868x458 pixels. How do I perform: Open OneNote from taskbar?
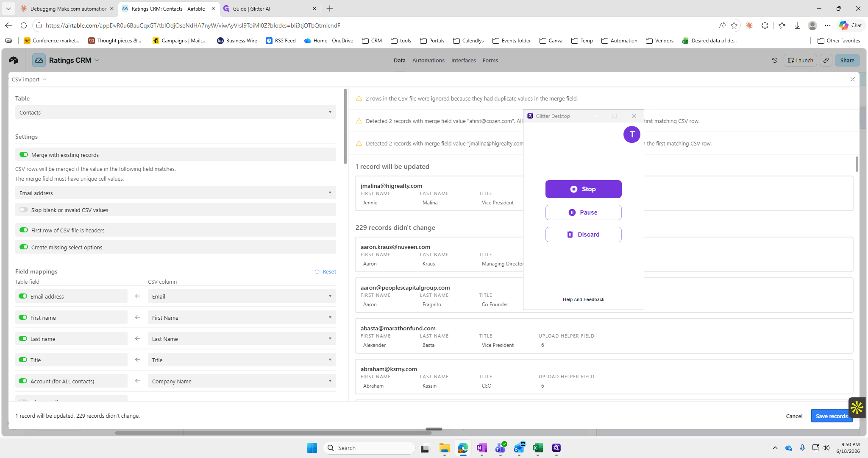(x=481, y=448)
